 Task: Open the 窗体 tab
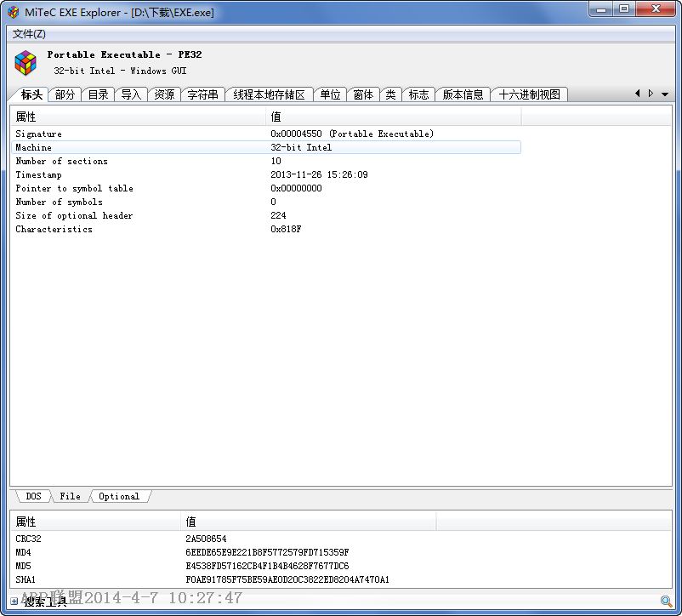tap(363, 94)
